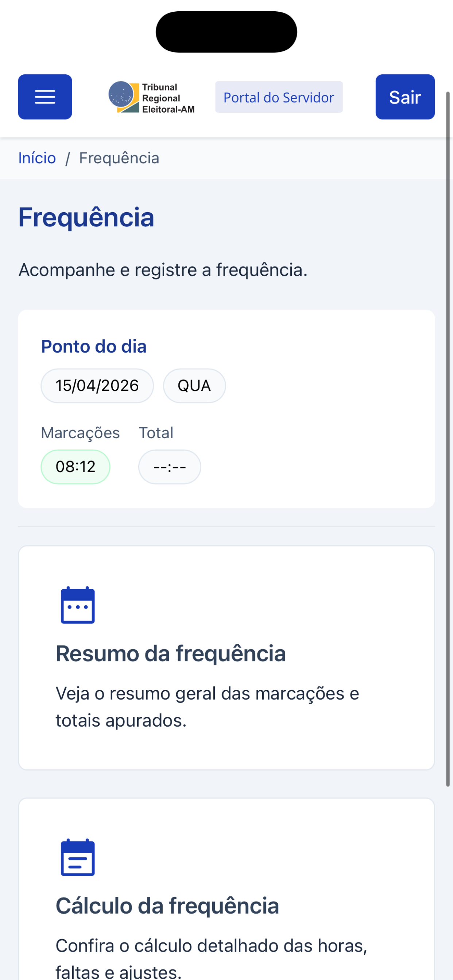Open the hamburger navigation menu
This screenshot has height=980, width=453.
coord(45,97)
